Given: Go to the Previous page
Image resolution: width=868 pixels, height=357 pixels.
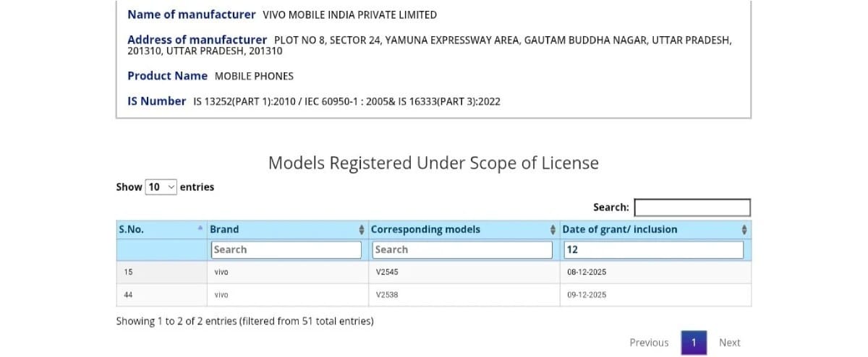Looking at the screenshot, I should point(649,343).
